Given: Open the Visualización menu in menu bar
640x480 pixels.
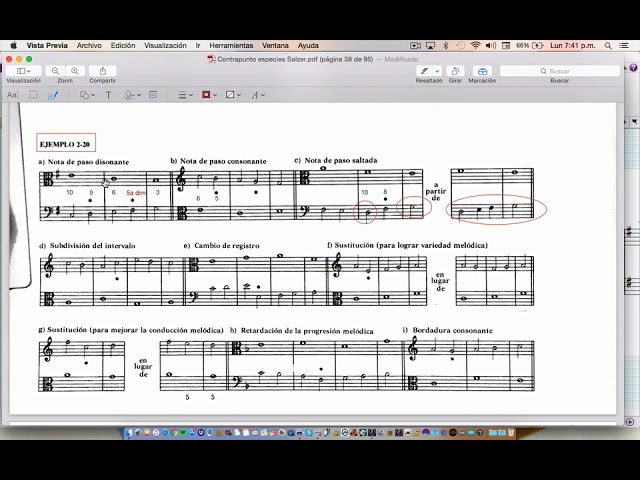Looking at the screenshot, I should click(165, 45).
